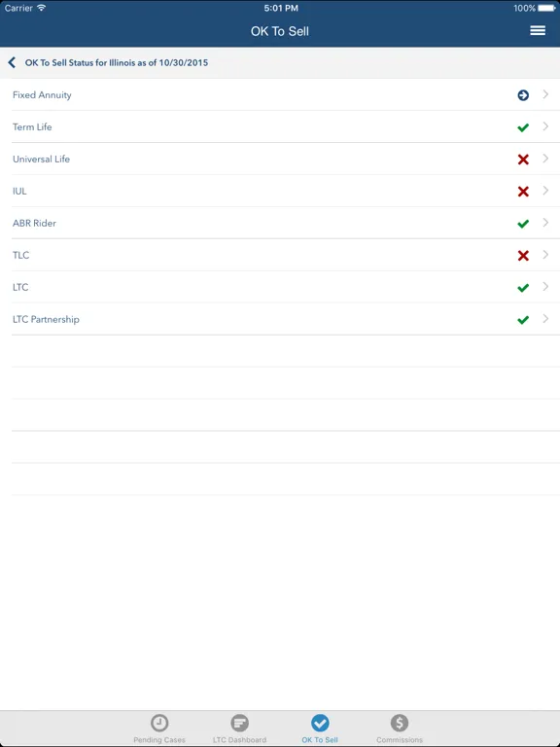Tap the blue arrow status icon for Fixed Annuity
Image resolution: width=560 pixels, height=747 pixels.
coord(523,95)
